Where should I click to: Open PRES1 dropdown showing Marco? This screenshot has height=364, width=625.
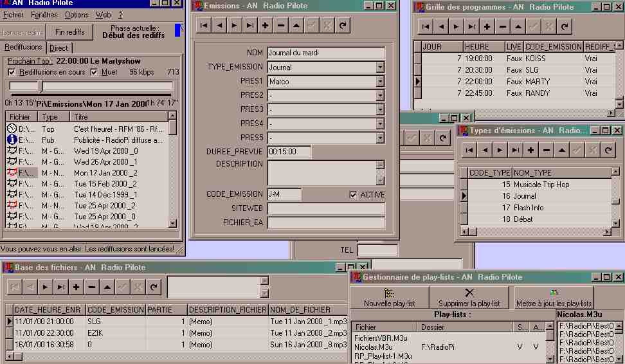[380, 81]
